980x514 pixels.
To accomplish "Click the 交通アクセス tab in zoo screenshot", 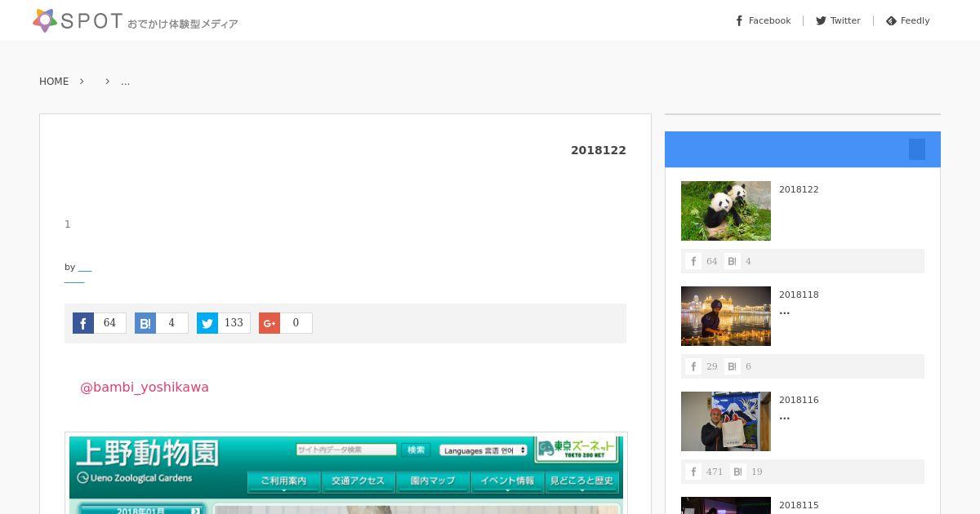I will coord(358,481).
